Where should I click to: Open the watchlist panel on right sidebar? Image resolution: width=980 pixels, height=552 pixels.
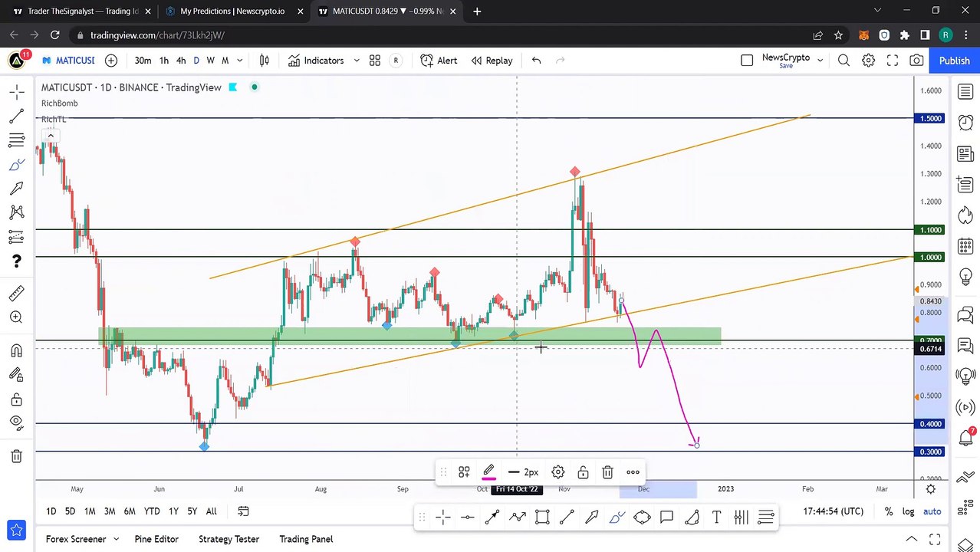click(965, 93)
